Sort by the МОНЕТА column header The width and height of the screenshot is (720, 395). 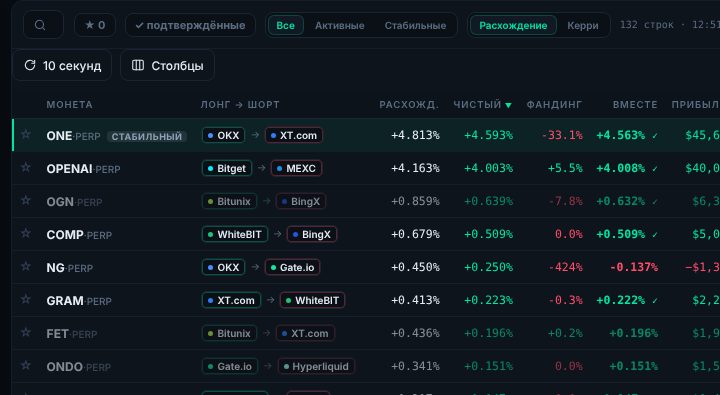(x=69, y=105)
